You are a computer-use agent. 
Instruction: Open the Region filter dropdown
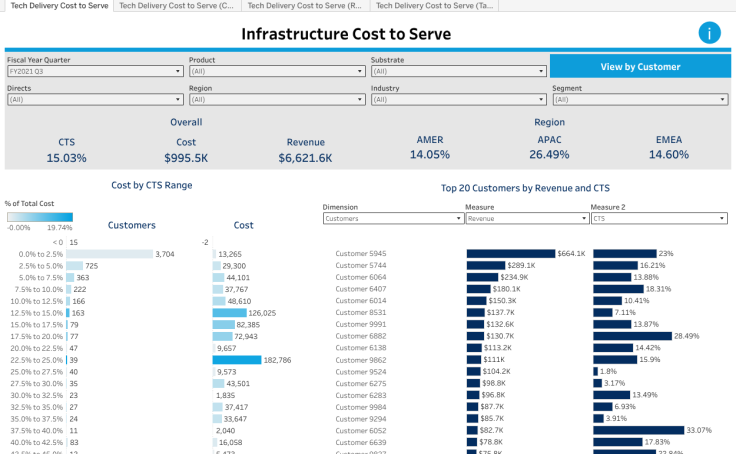pos(277,100)
